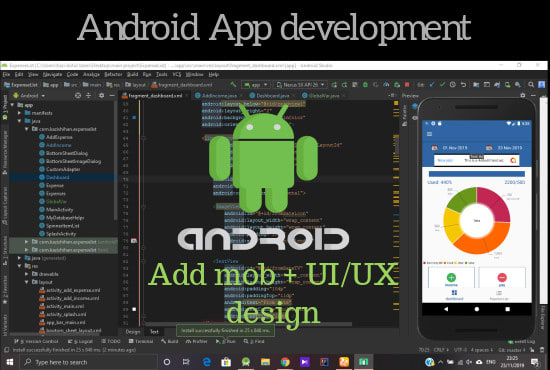Image resolution: width=550 pixels, height=370 pixels.
Task: Click Git: master branch in status bar
Action: pyautogui.click(x=511, y=350)
